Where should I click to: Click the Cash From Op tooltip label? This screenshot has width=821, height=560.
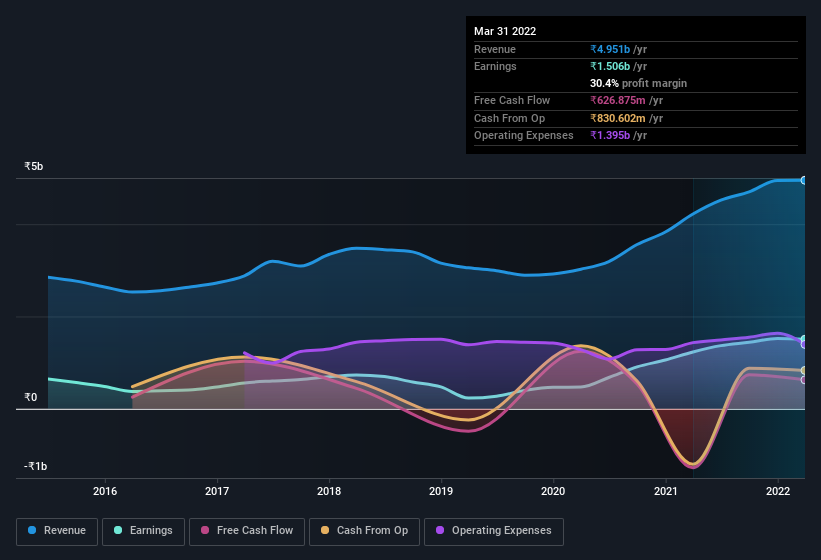[509, 118]
